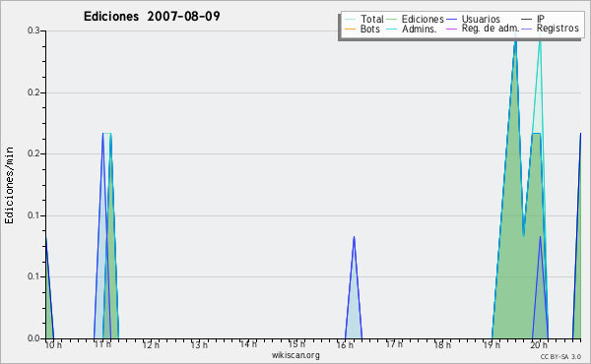The width and height of the screenshot is (591, 364).
Task: Click the 17 h axis tick label
Action: point(394,344)
